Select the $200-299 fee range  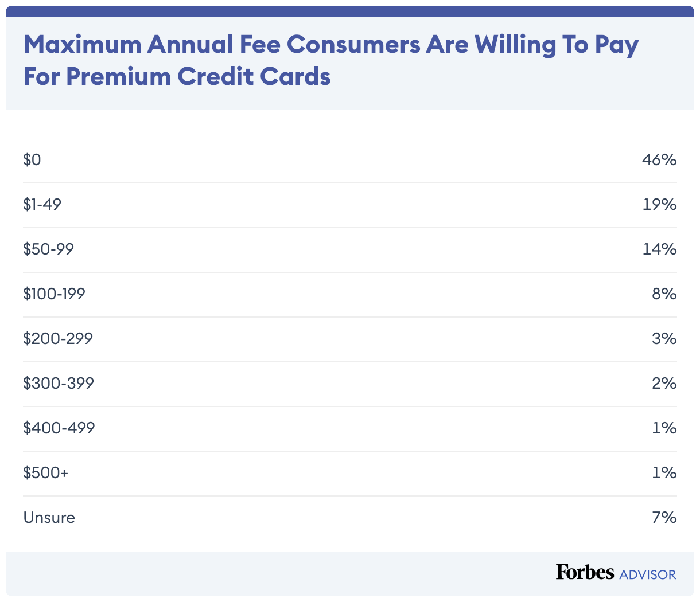(58, 339)
